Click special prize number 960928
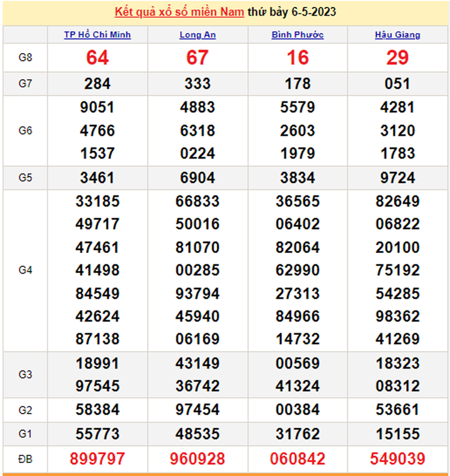The width and height of the screenshot is (450, 476). pyautogui.click(x=197, y=459)
